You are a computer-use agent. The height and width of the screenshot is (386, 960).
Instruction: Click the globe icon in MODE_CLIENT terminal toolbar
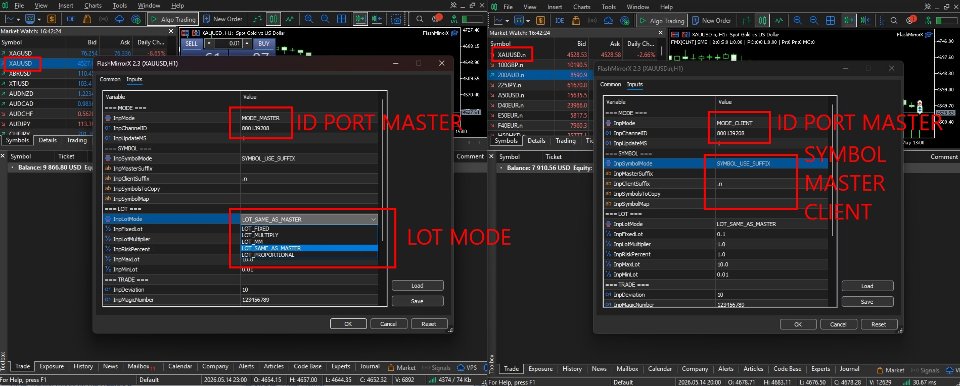625,20
